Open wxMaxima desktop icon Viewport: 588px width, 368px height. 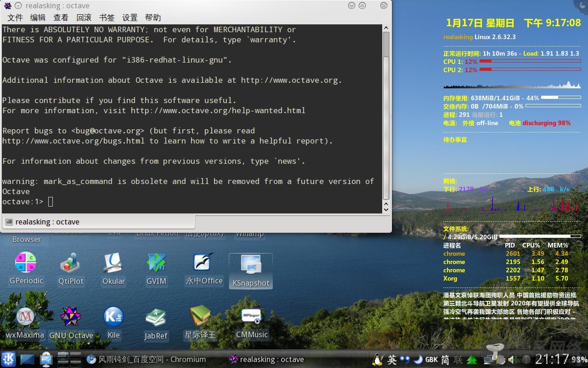25,323
